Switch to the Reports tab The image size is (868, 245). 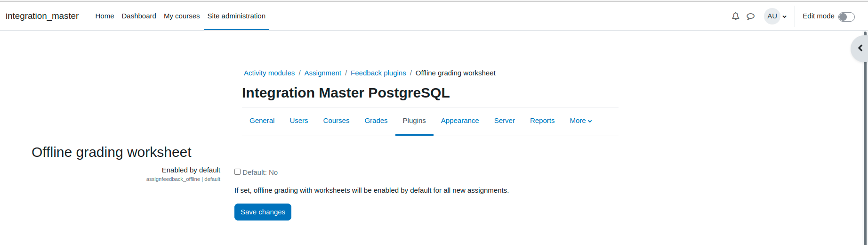(542, 121)
